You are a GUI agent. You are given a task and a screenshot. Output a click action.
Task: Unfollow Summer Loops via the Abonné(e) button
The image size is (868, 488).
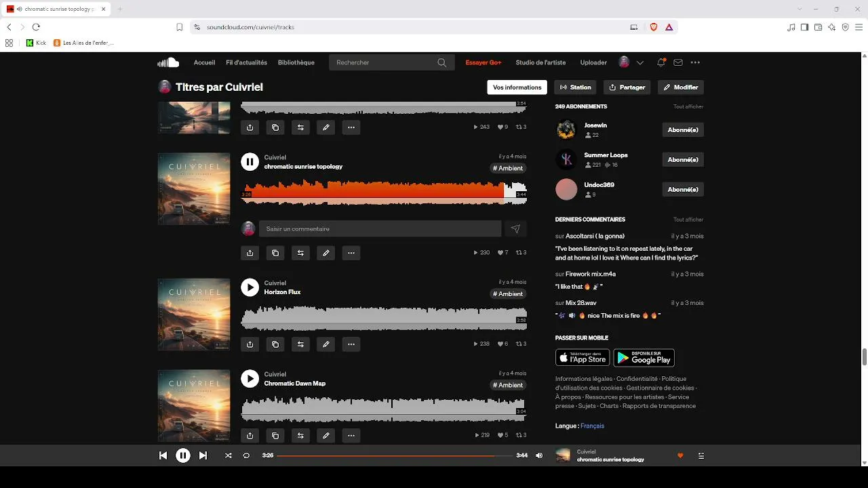coord(683,159)
